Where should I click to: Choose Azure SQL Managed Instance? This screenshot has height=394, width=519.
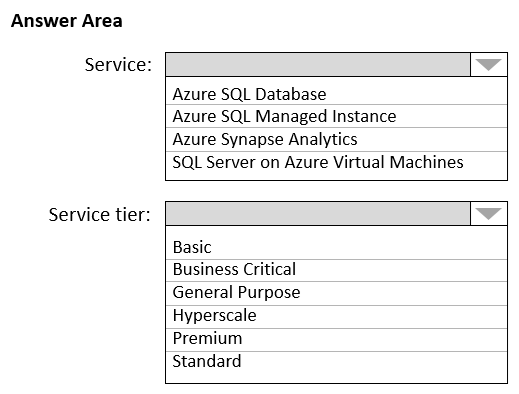[x=336, y=116]
